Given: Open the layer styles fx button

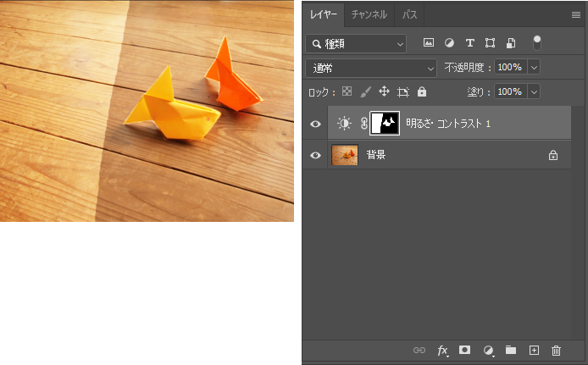Looking at the screenshot, I should click(442, 350).
